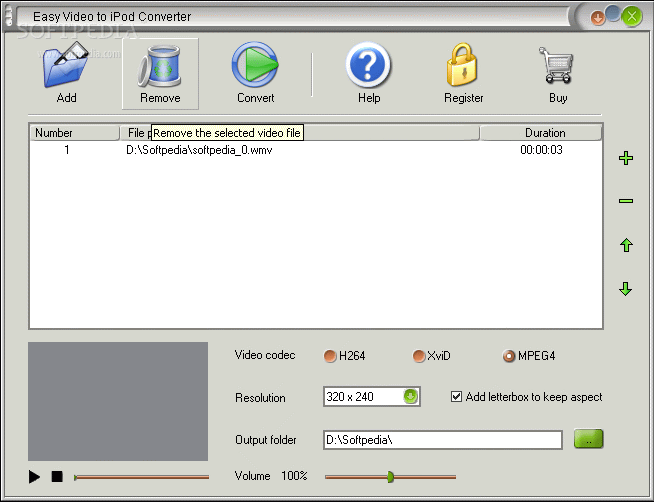This screenshot has height=502, width=654.
Task: Select the softpedia_0.wmv file row
Action: tap(316, 150)
